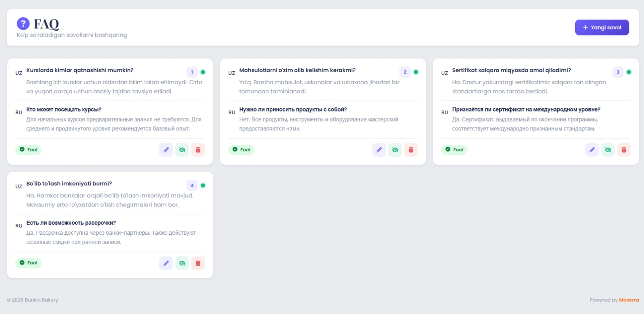
Task: Delete the 'Kurslarda kimlar qatnashishi mumkin?' question
Action: (x=198, y=150)
